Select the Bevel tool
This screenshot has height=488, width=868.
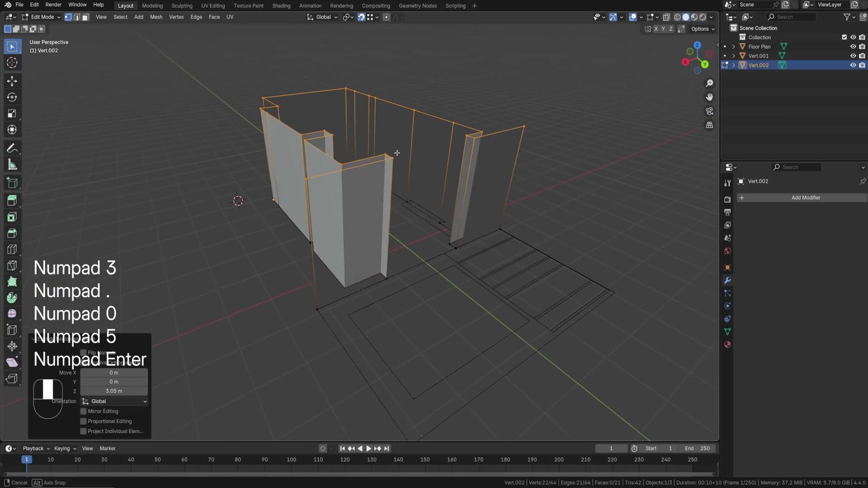(x=12, y=234)
